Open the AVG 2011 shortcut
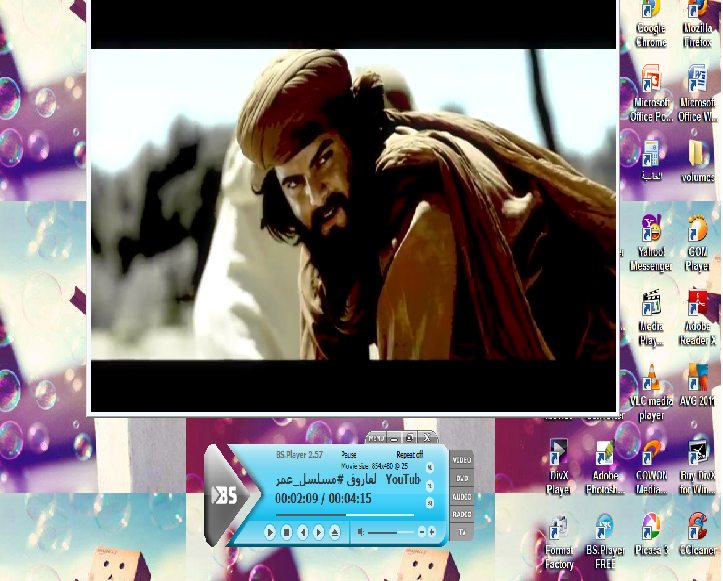The width and height of the screenshot is (723, 581). tap(697, 385)
